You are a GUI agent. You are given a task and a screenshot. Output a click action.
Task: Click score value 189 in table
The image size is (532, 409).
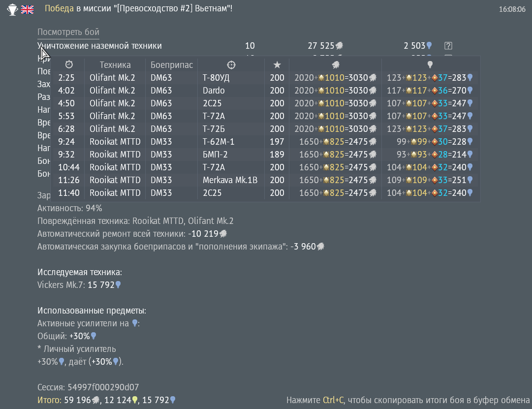(x=277, y=155)
